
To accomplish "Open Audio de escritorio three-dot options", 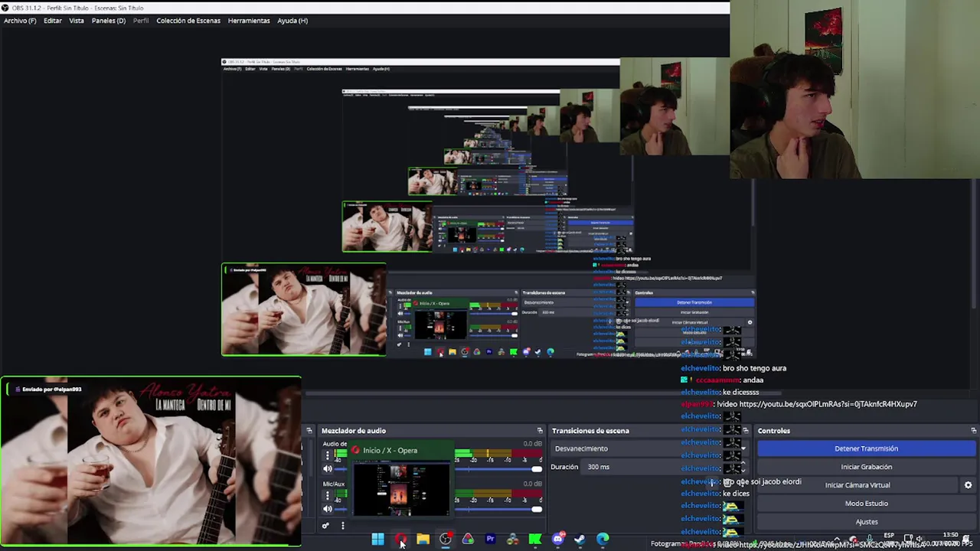I will click(x=328, y=455).
